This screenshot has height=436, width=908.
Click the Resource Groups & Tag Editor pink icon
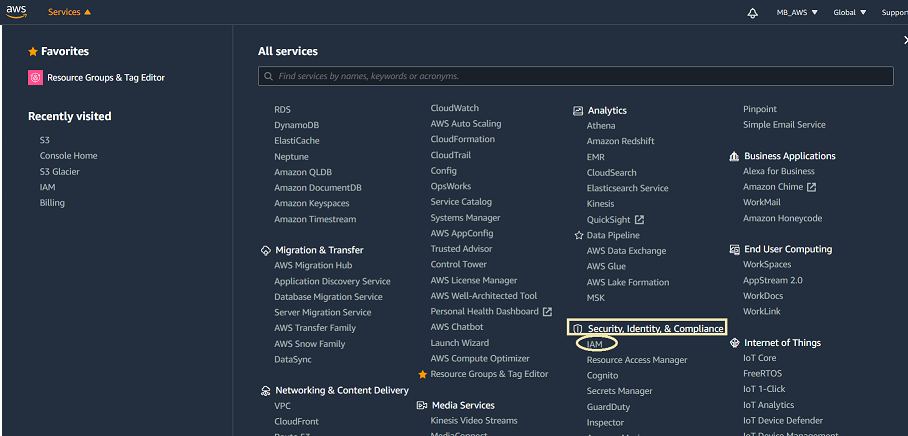pyautogui.click(x=36, y=77)
